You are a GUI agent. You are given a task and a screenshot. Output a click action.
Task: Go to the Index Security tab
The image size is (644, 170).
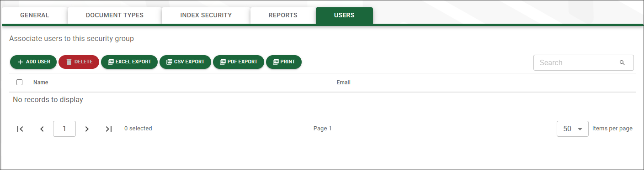206,15
